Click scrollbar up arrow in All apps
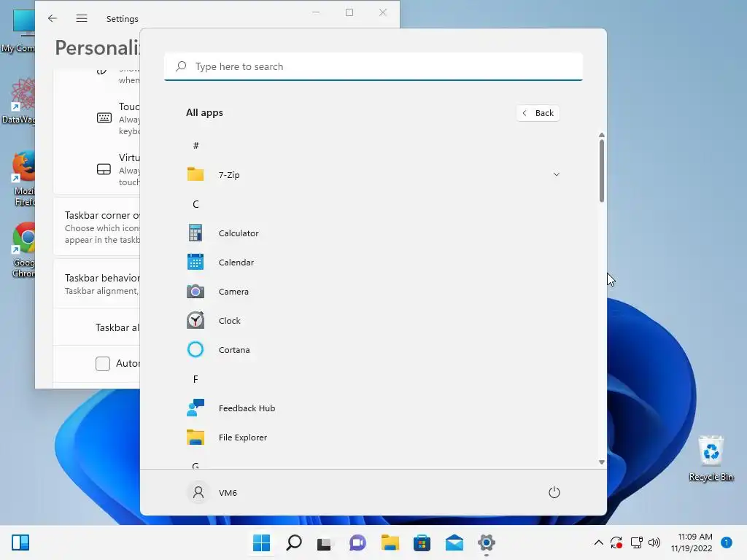This screenshot has height=560, width=747. coord(602,135)
